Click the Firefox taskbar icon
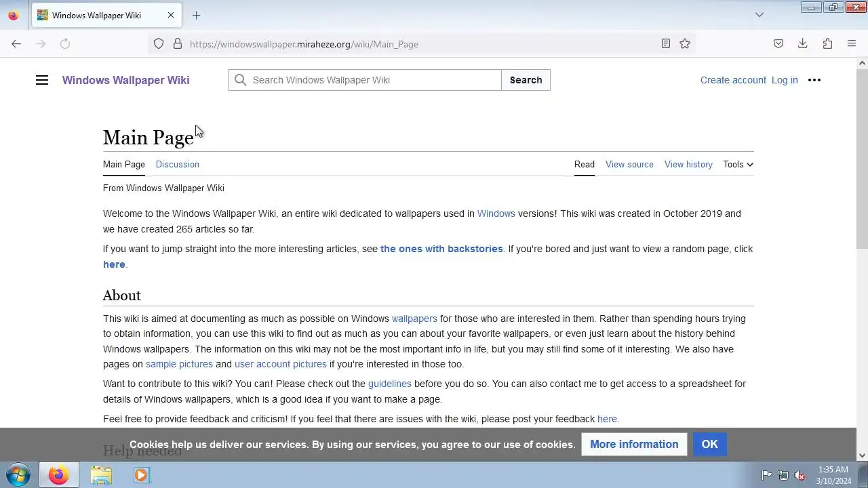Image resolution: width=868 pixels, height=488 pixels. coord(58,475)
